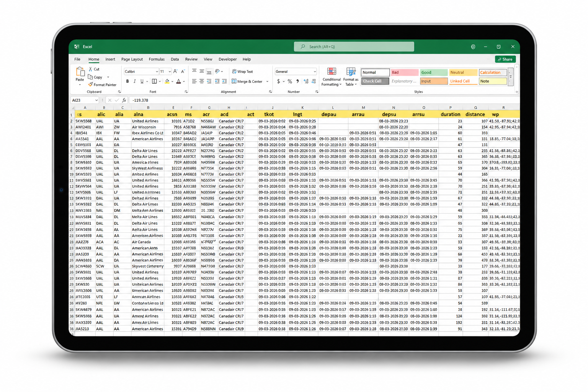Click the middle align icon
The width and height of the screenshot is (588, 392).
pyautogui.click(x=202, y=71)
